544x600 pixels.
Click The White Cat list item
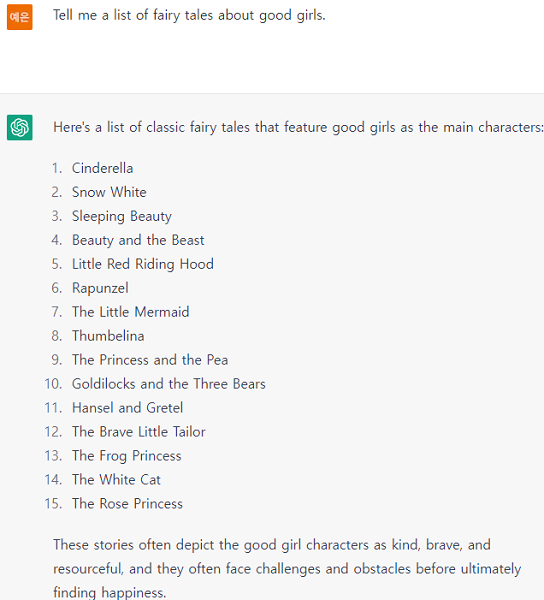116,480
